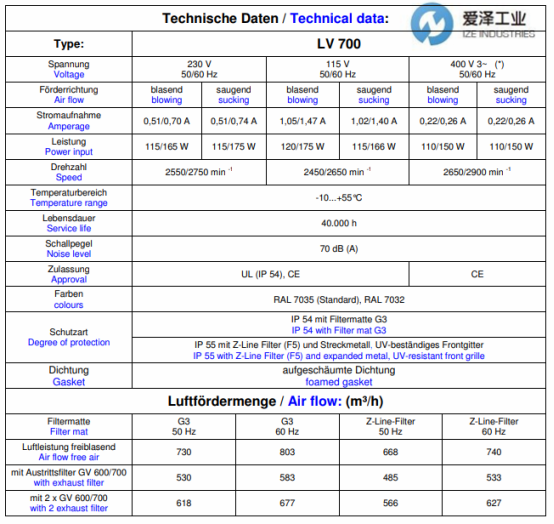Click the 'Schallpegel Noise level' label
This screenshot has width=554, height=524.
[69, 249]
